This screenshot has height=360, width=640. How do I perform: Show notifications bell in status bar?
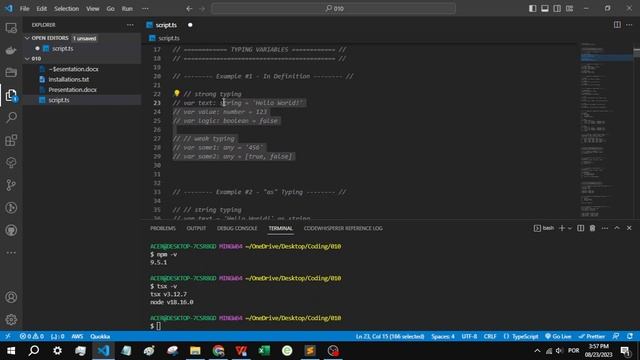tap(630, 336)
